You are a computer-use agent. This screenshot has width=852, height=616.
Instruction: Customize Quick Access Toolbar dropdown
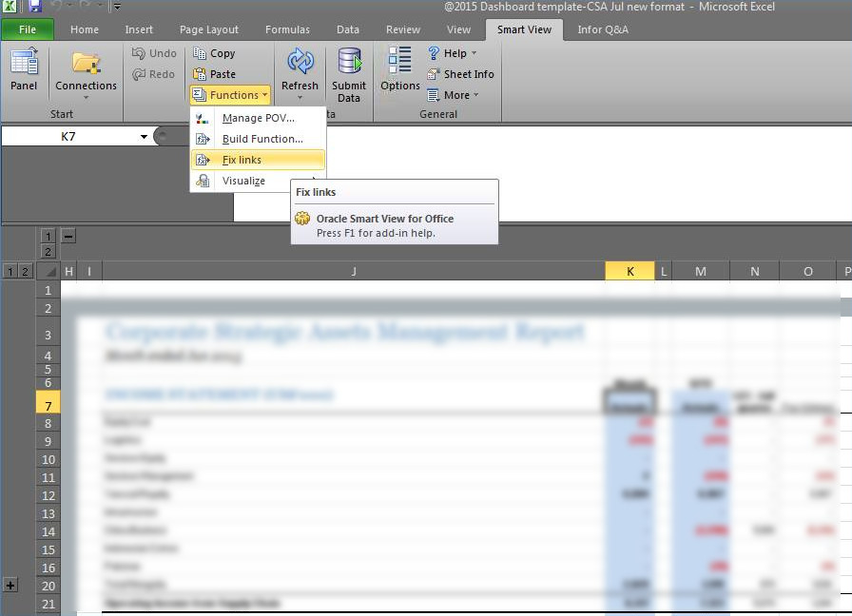point(117,7)
